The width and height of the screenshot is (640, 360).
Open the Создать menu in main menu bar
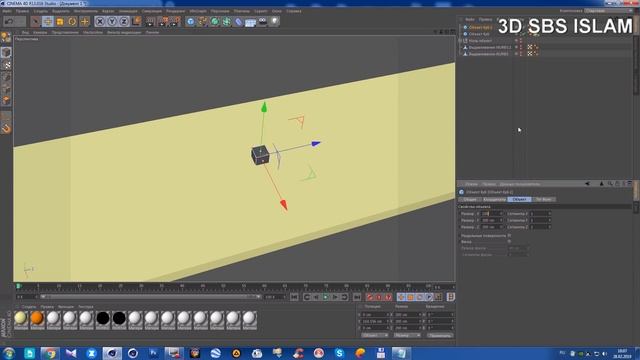pyautogui.click(x=40, y=11)
